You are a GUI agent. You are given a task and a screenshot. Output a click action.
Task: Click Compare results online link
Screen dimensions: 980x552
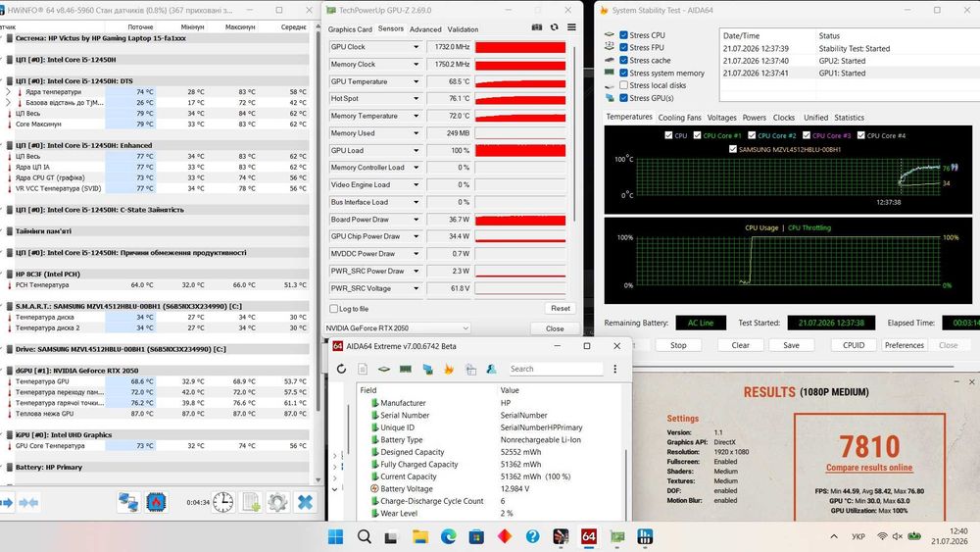click(x=868, y=468)
